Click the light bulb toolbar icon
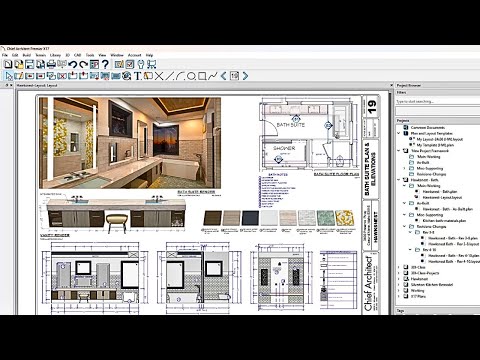 pyautogui.click(x=141, y=64)
